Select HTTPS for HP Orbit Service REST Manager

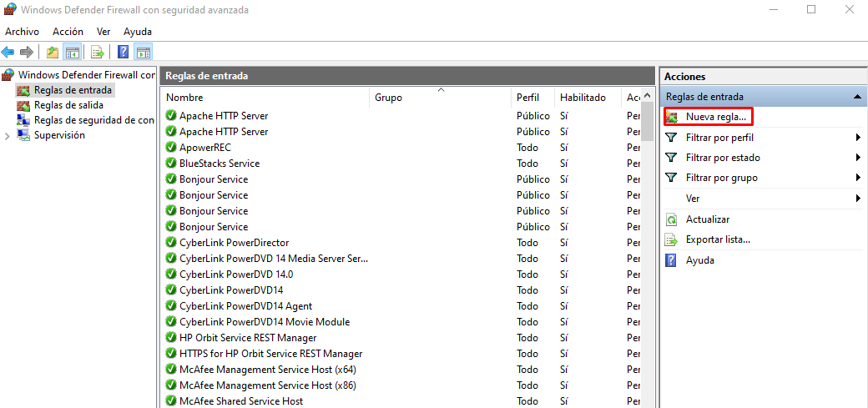(x=401, y=354)
